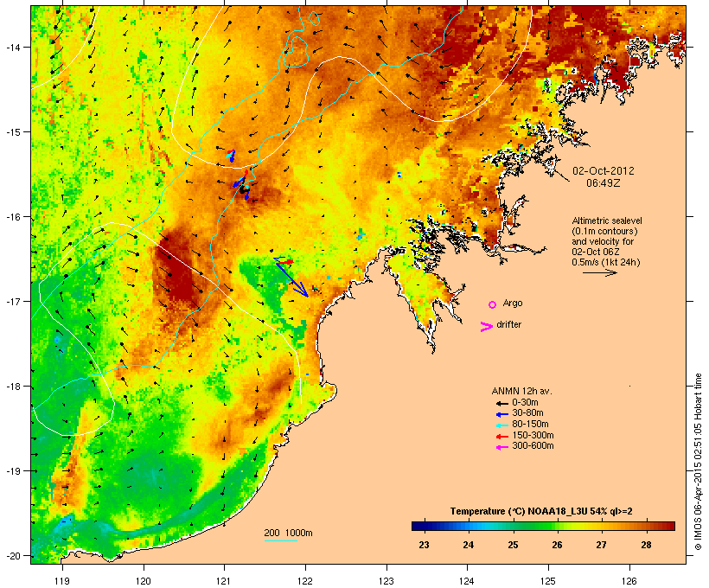
Task: Click the '0.5m/s (1kt 24h)' text
Action: [606, 262]
